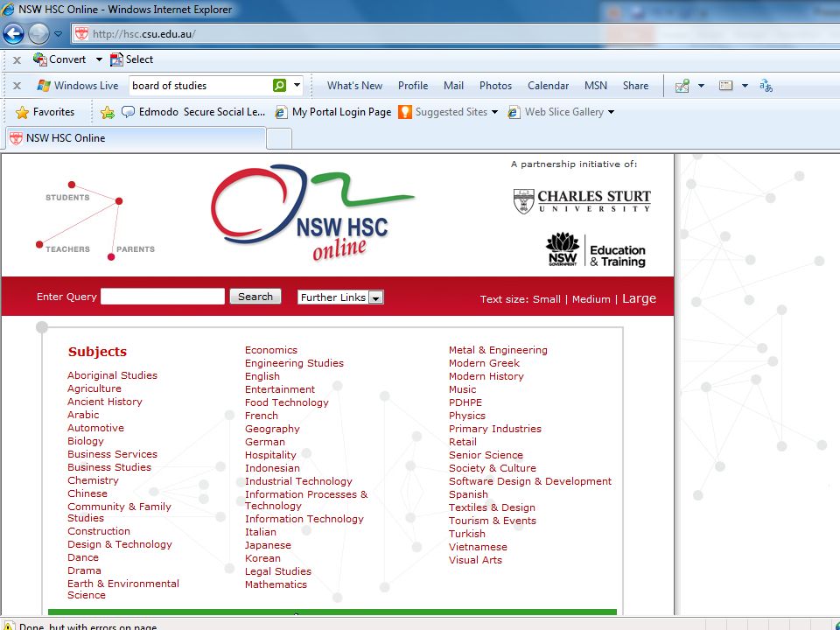Click the Search button

click(x=255, y=297)
